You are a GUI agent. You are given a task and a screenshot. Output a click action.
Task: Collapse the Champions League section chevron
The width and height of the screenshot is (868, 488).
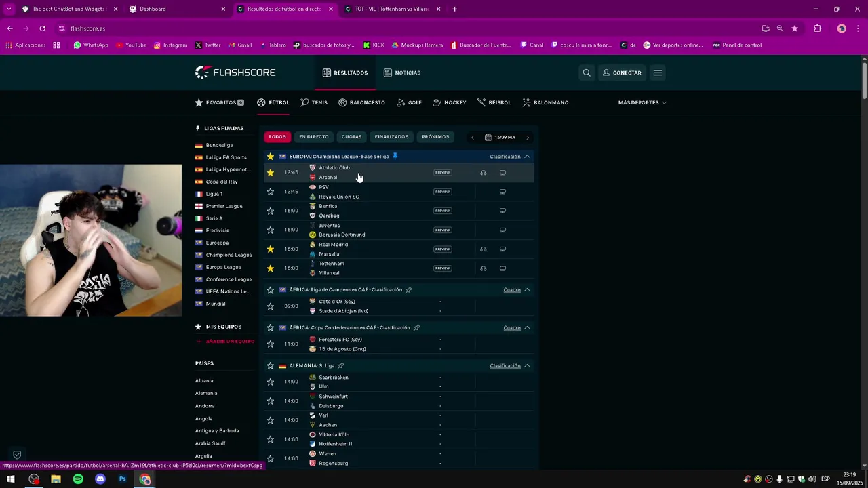pyautogui.click(x=527, y=157)
